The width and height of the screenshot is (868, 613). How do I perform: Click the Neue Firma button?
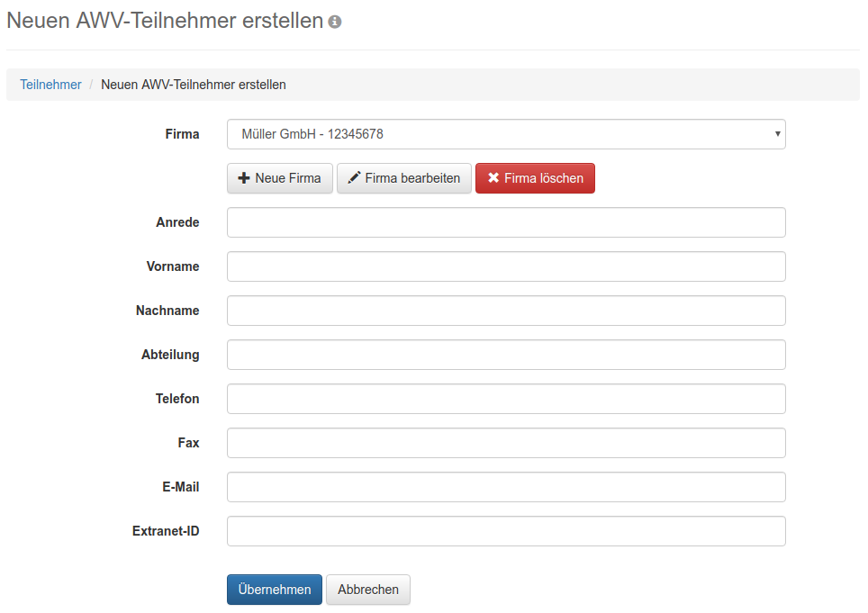click(279, 178)
